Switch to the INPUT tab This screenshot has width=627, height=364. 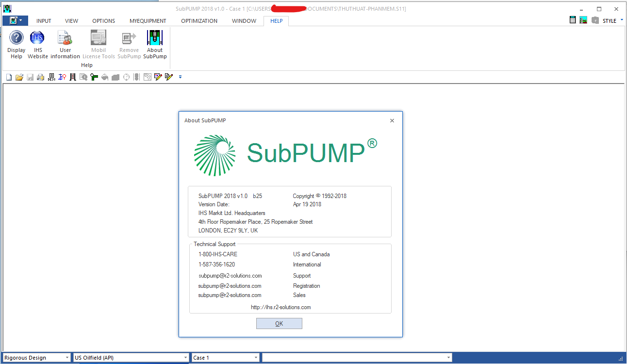[x=44, y=21]
